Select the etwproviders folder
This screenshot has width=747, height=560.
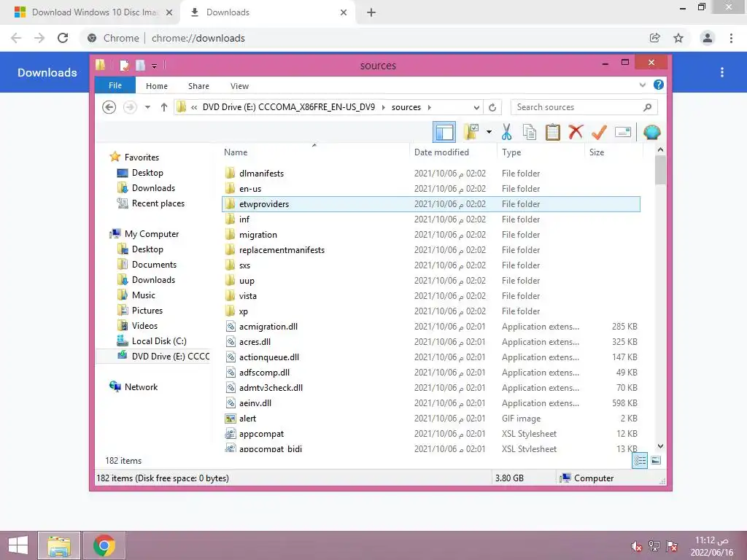tap(431, 204)
